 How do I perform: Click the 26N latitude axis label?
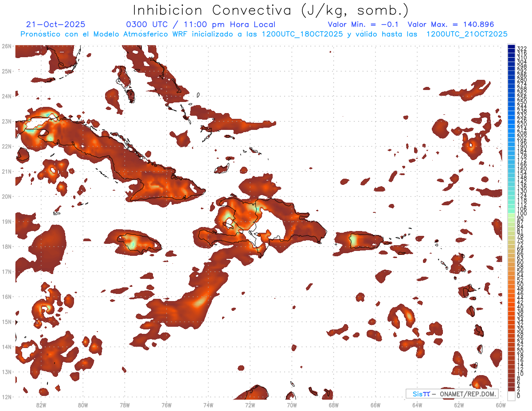tap(7, 46)
